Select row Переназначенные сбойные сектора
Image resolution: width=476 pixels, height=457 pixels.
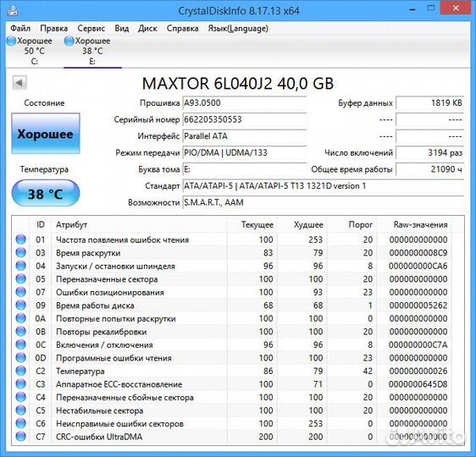[232, 397]
